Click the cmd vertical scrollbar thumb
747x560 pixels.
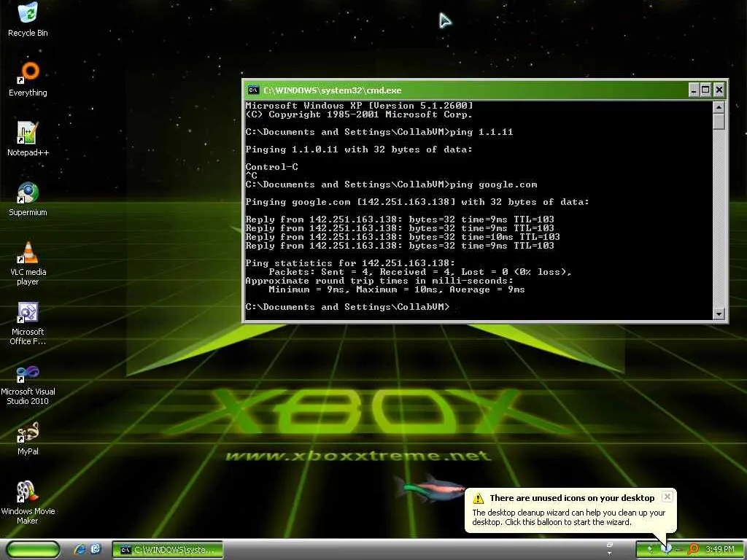coord(719,122)
